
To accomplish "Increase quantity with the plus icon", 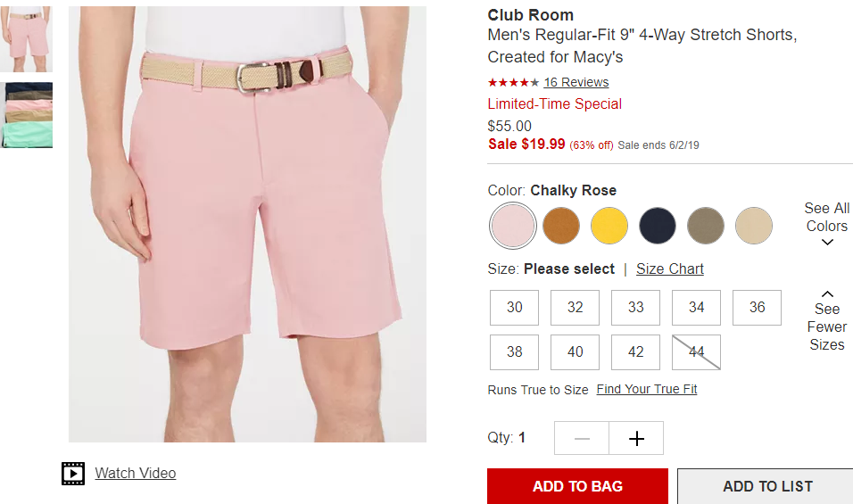I will (636, 438).
